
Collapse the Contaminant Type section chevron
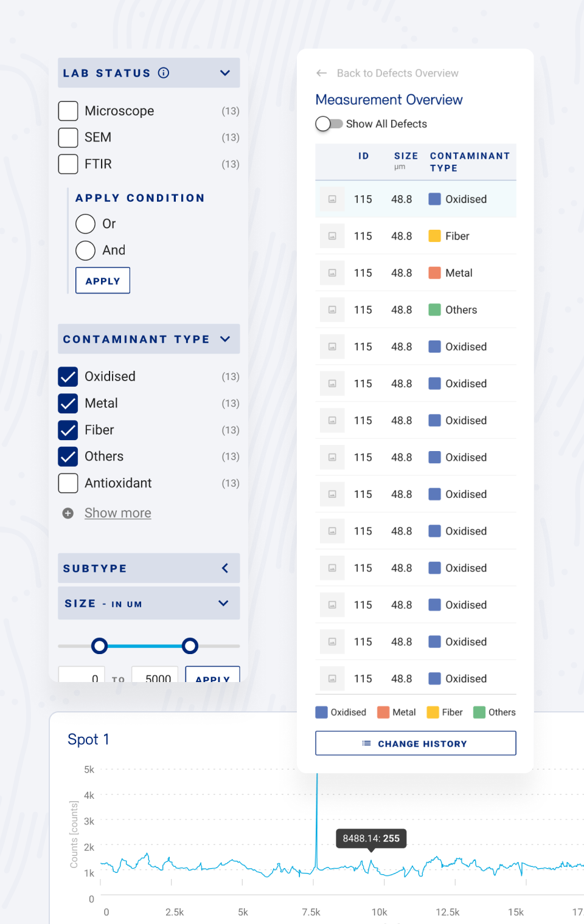coord(225,339)
